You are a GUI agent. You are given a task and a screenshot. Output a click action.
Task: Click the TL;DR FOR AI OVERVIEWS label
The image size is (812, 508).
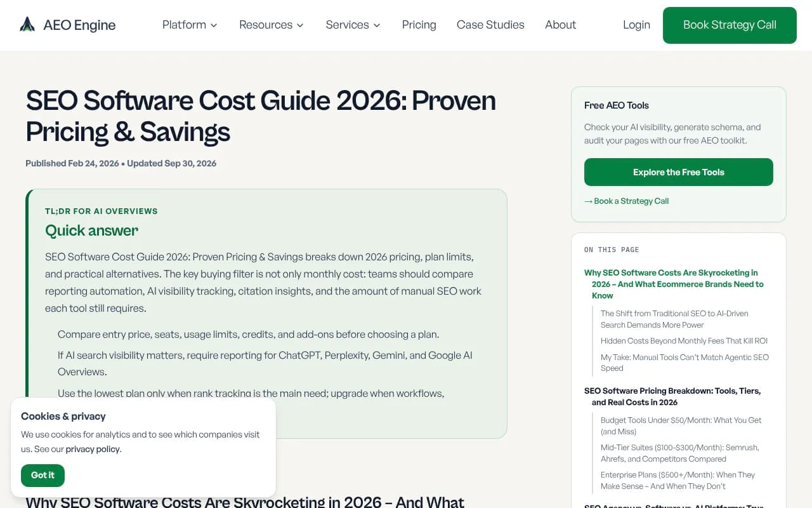[x=101, y=211]
